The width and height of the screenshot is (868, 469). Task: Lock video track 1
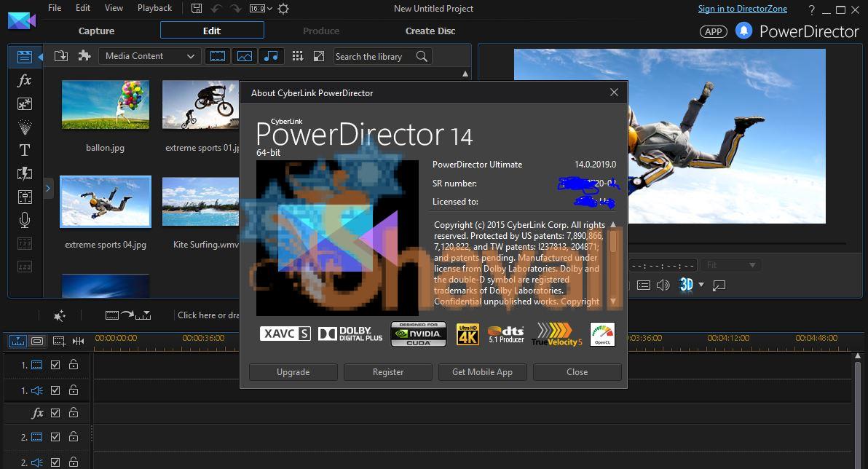pyautogui.click(x=73, y=364)
